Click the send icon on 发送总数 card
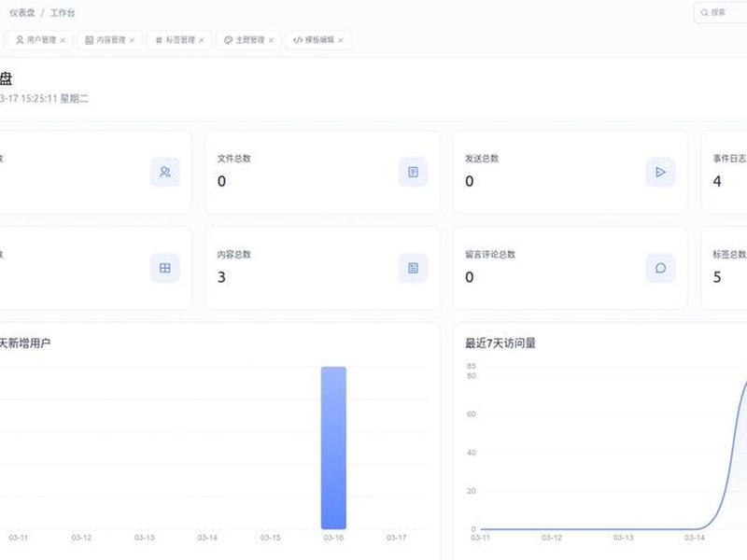Viewport: 747px width, 560px height. coord(660,172)
